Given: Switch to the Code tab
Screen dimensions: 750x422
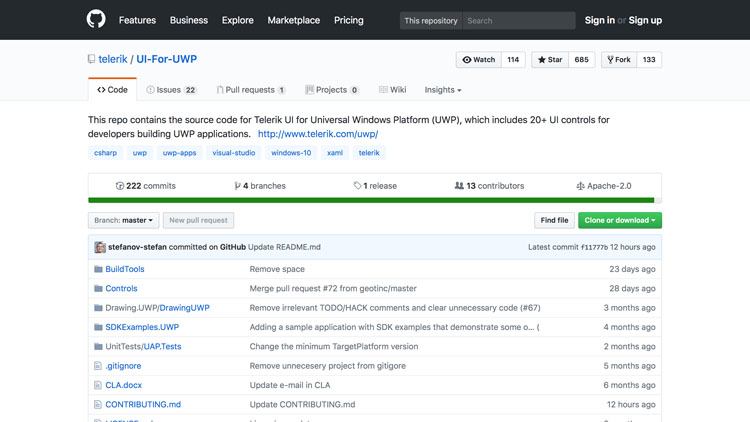Looking at the screenshot, I should tap(112, 89).
